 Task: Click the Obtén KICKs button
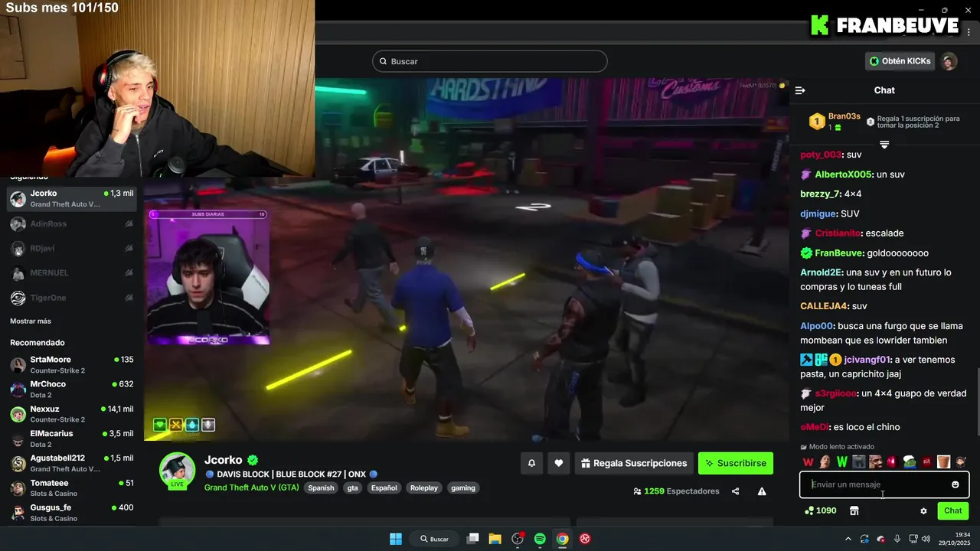click(x=900, y=61)
